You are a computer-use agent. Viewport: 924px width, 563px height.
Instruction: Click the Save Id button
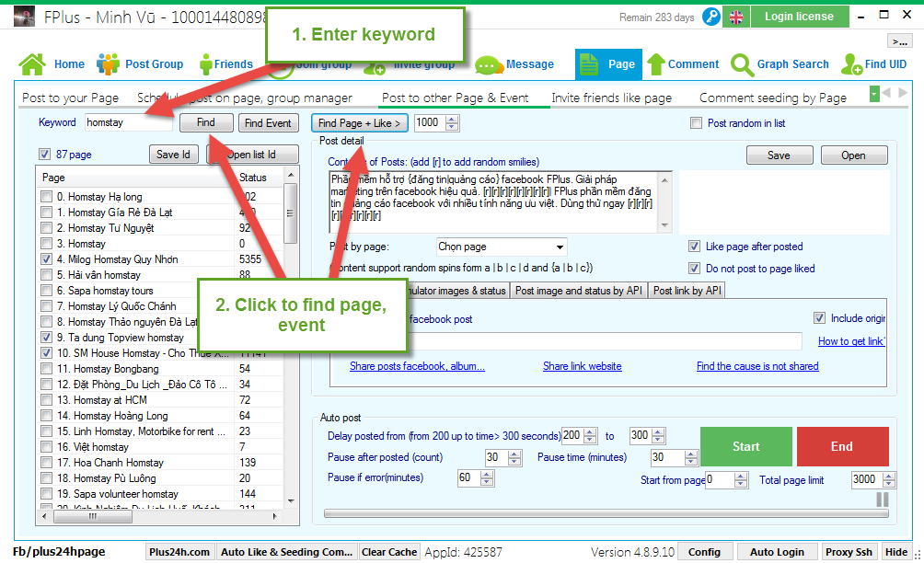coord(173,155)
